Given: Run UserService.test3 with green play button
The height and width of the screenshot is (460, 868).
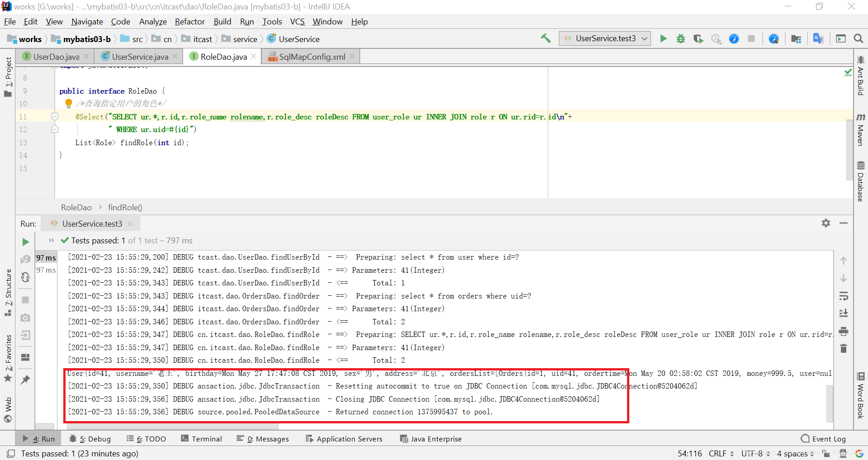Looking at the screenshot, I should [663, 39].
